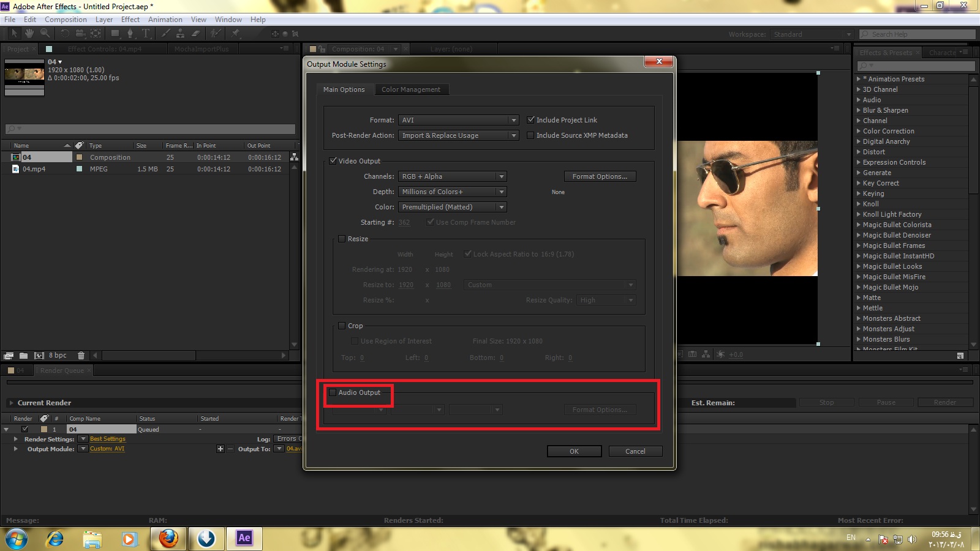Image resolution: width=980 pixels, height=551 pixels.
Task: Enable Include Source XMP Metadata
Action: (x=530, y=135)
